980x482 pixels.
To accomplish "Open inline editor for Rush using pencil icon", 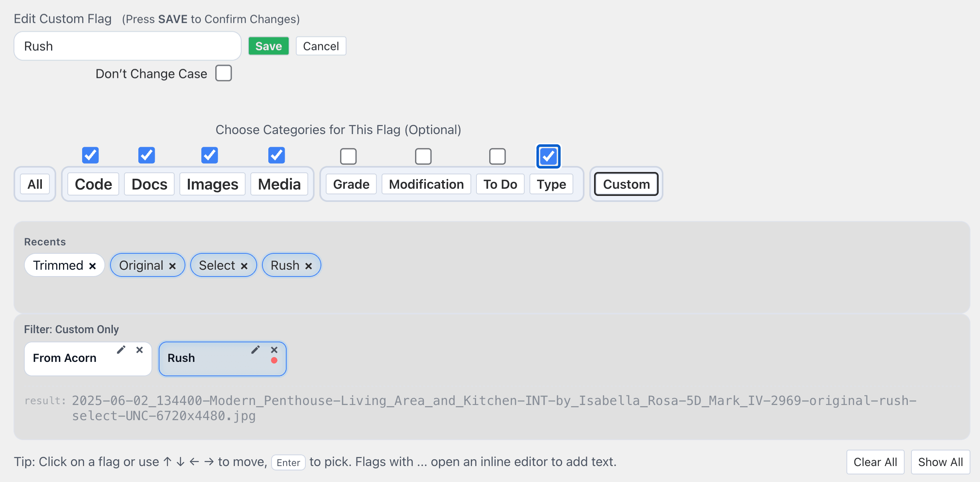I will point(256,350).
